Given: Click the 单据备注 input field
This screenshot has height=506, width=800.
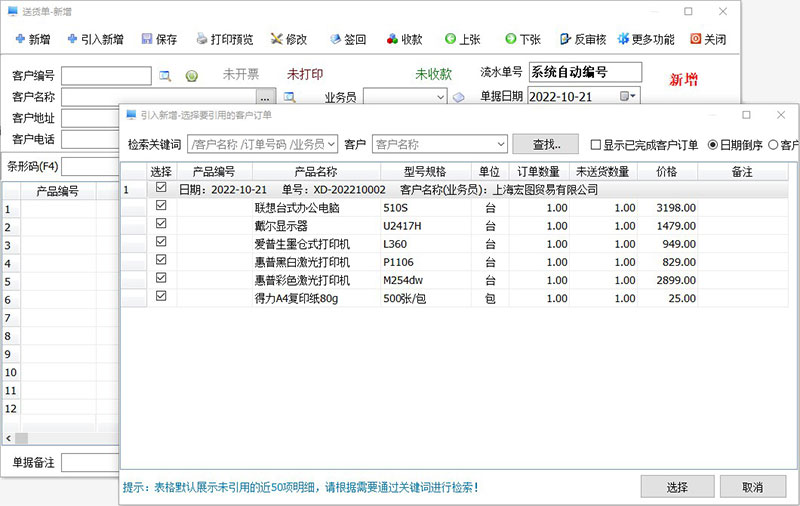Looking at the screenshot, I should click(90, 463).
